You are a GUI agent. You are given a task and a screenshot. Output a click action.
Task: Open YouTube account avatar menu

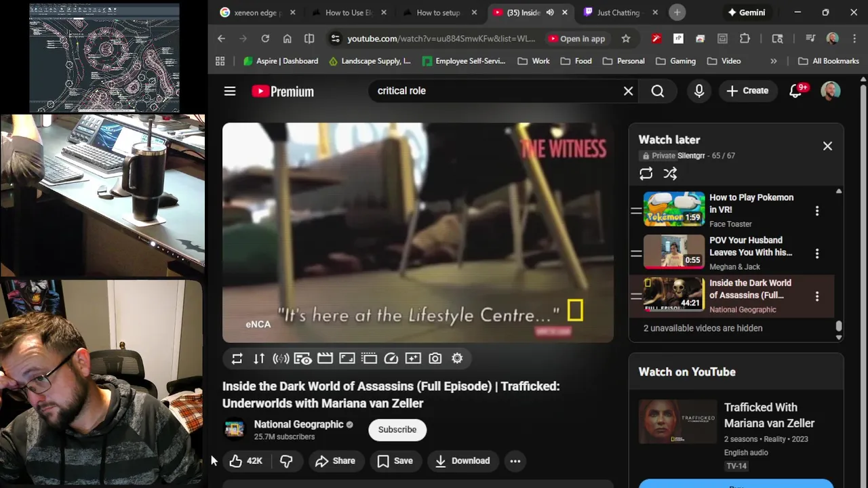[x=831, y=91]
